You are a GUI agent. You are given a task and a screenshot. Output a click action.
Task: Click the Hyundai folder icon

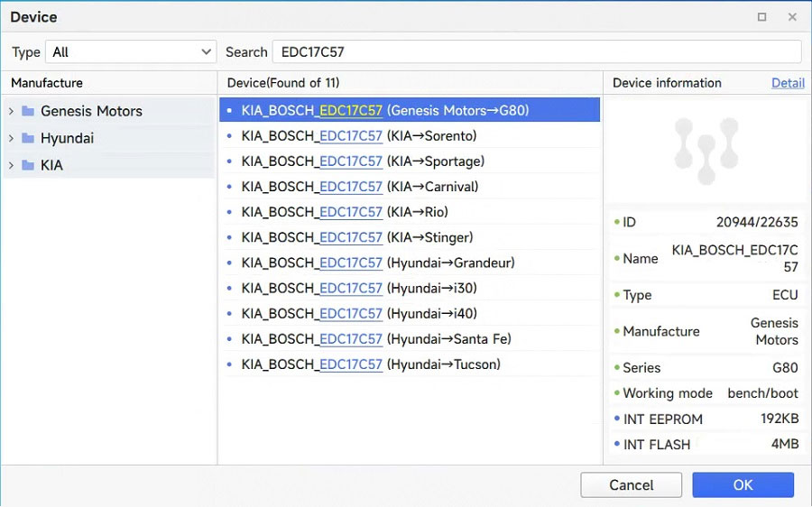click(28, 139)
